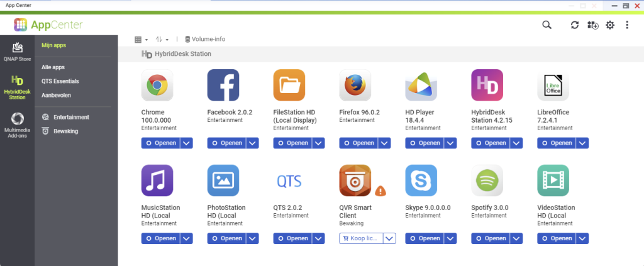The width and height of the screenshot is (644, 266).
Task: Click the PhotoStation HD icon
Action: pyautogui.click(x=223, y=180)
